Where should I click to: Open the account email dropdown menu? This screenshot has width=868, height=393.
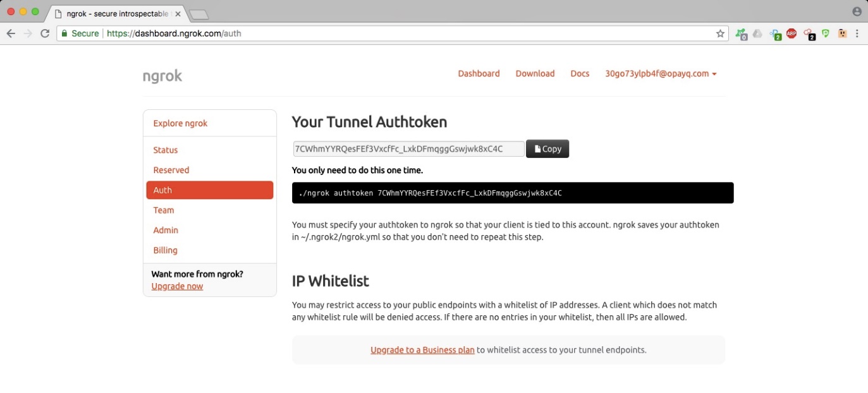pos(661,73)
